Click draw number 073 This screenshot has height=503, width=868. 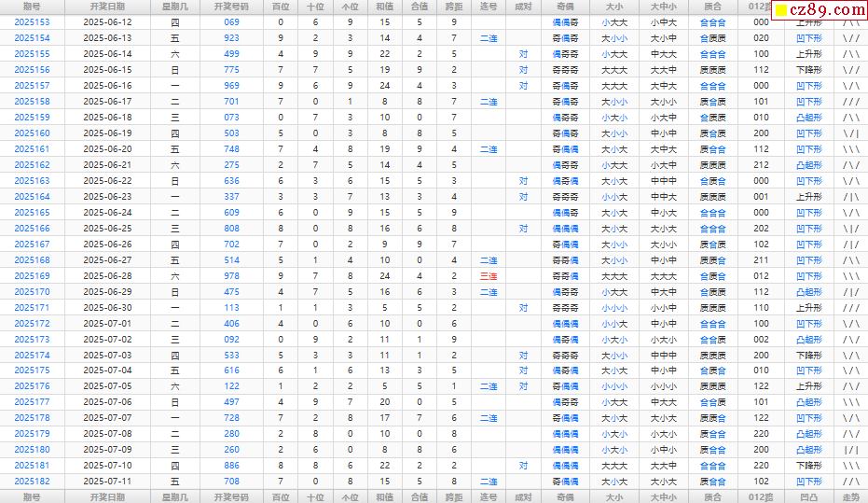231,118
